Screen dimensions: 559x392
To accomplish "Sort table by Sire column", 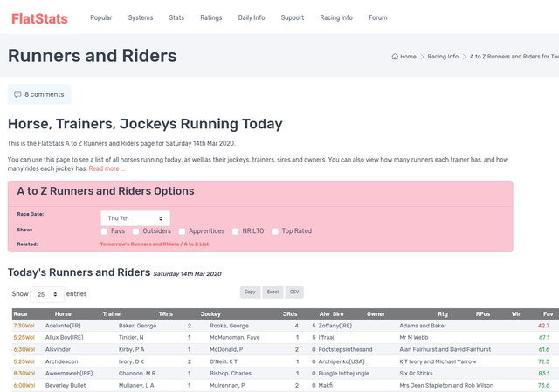I will click(338, 314).
